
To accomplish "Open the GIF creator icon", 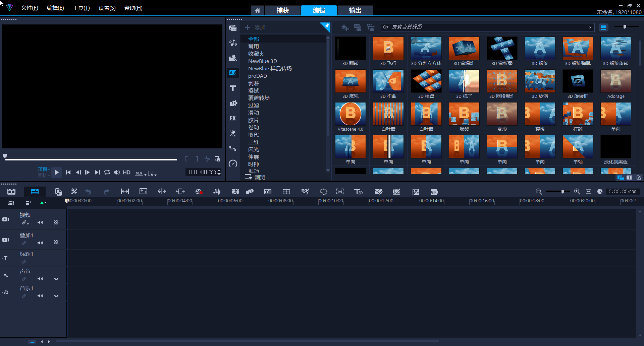I will 434,192.
